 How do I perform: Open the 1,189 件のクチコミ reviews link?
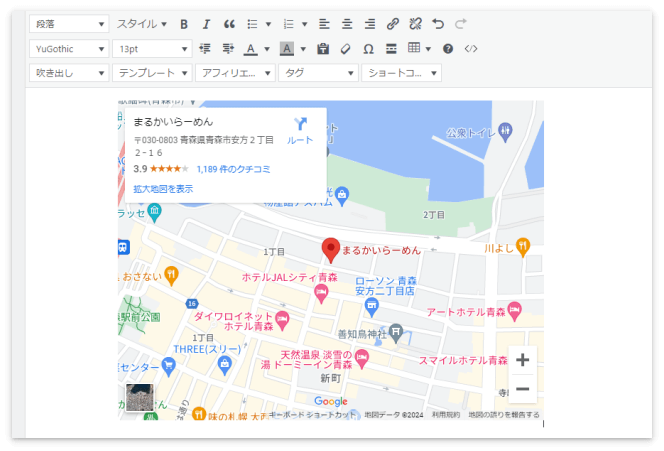[233, 169]
